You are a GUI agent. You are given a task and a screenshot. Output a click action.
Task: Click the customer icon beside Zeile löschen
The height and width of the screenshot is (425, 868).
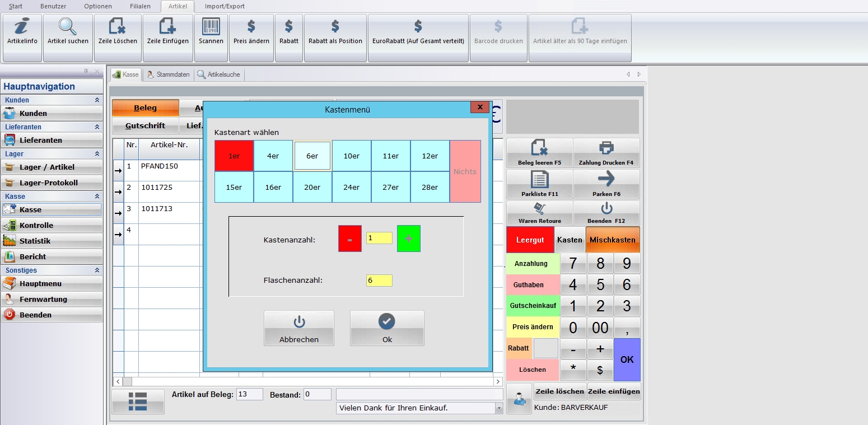click(x=519, y=399)
